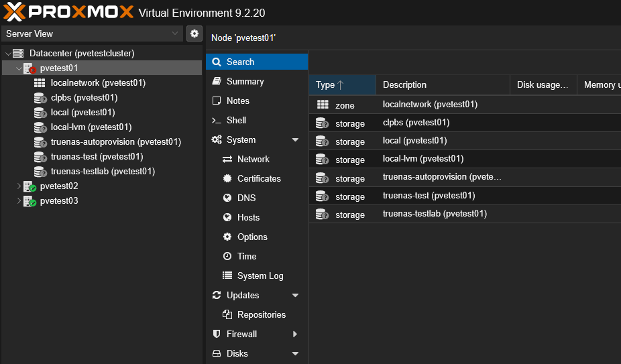This screenshot has width=621, height=364.
Task: Expand the Firewall submenu arrow
Action: click(295, 334)
